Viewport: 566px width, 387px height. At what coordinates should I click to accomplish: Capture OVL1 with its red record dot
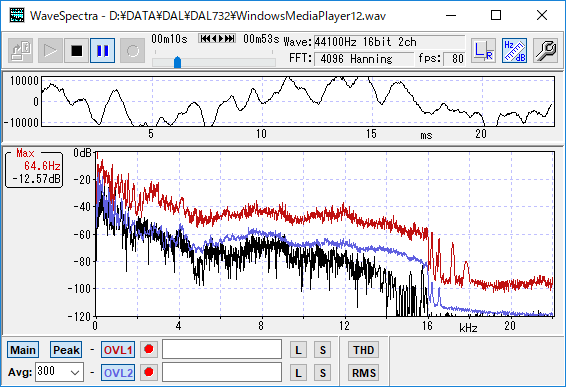[149, 349]
